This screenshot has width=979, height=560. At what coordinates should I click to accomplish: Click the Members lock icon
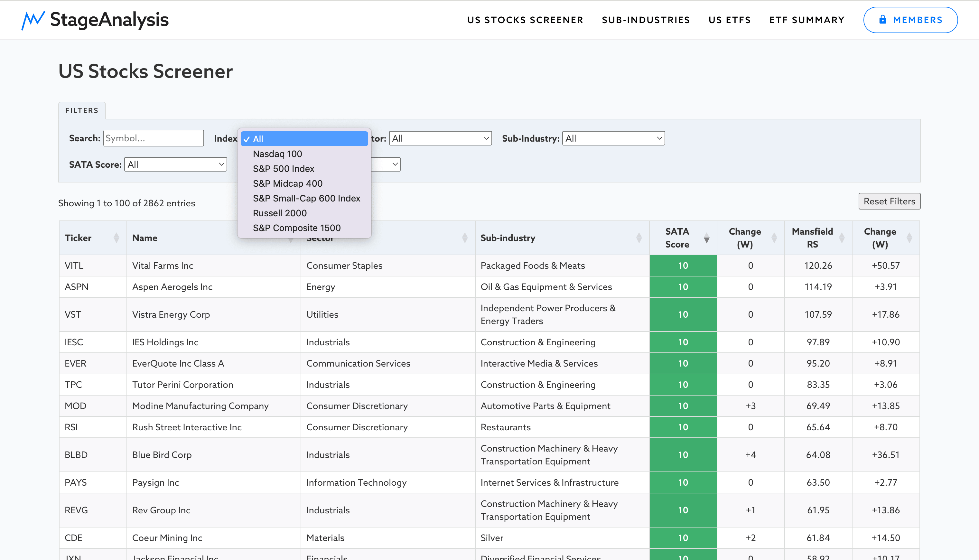pos(883,20)
